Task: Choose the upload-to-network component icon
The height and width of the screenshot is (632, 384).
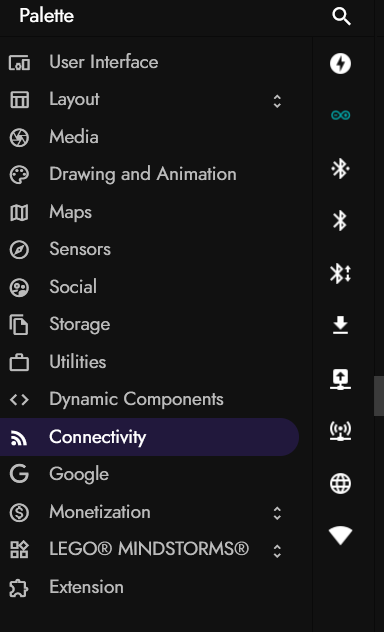Action: (340, 379)
